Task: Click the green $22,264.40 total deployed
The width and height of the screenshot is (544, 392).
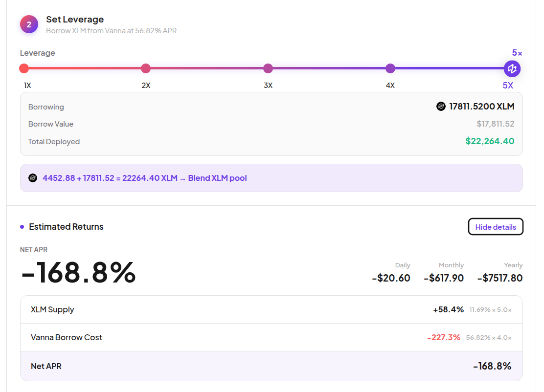Action: click(490, 141)
